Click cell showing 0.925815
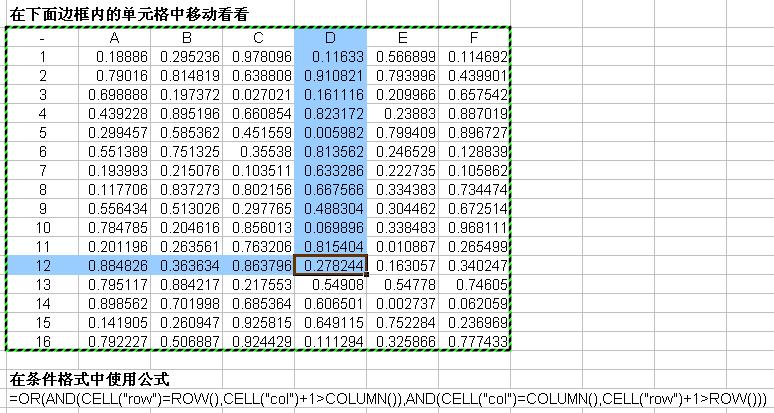Screen dimensions: 774x413 pos(259,323)
